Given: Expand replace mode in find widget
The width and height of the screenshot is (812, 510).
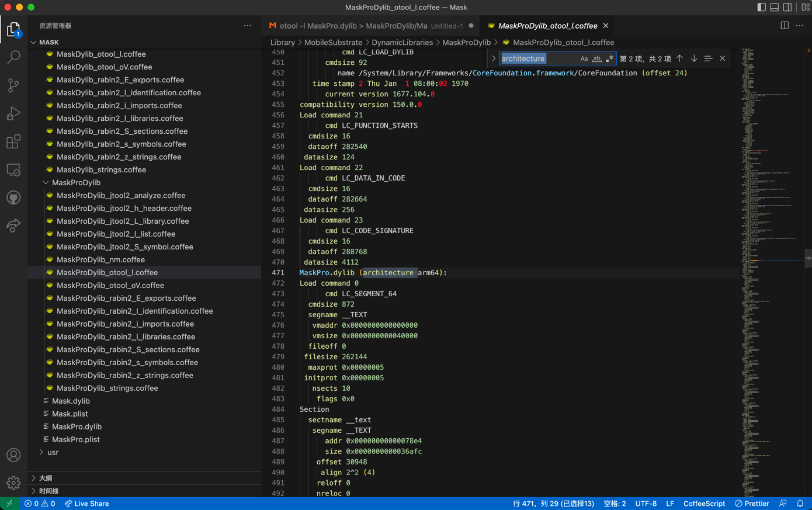Looking at the screenshot, I should (x=494, y=58).
